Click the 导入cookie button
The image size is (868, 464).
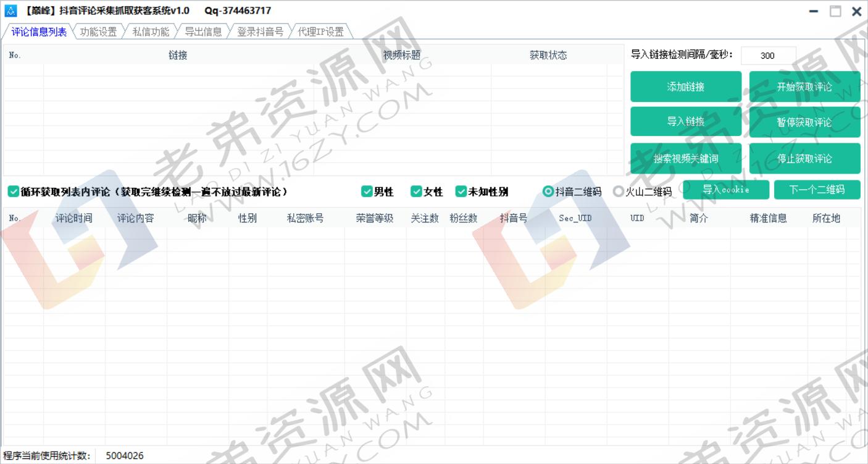coord(726,190)
